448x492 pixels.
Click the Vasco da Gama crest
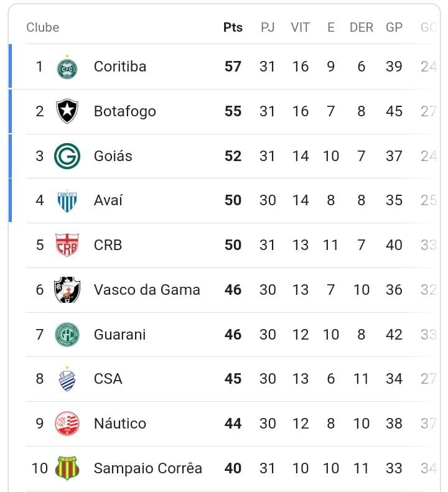67,290
